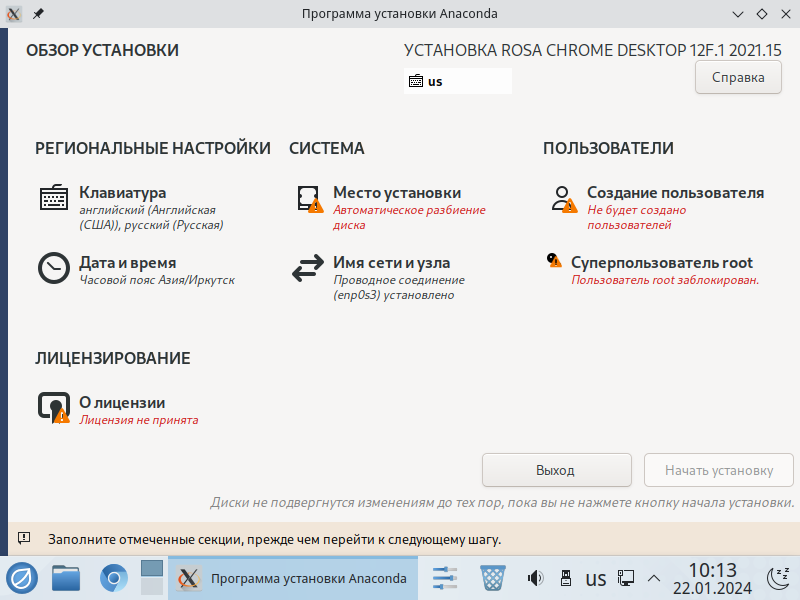This screenshot has height=600, width=800.
Task: Open the file manager from taskbar
Action: pos(66,578)
